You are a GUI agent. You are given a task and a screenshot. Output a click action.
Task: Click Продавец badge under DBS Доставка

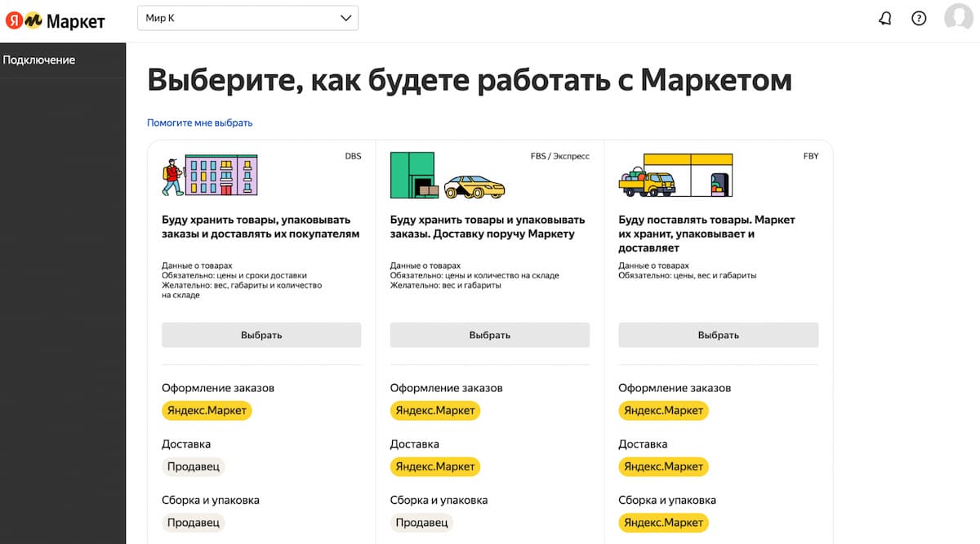tap(193, 466)
